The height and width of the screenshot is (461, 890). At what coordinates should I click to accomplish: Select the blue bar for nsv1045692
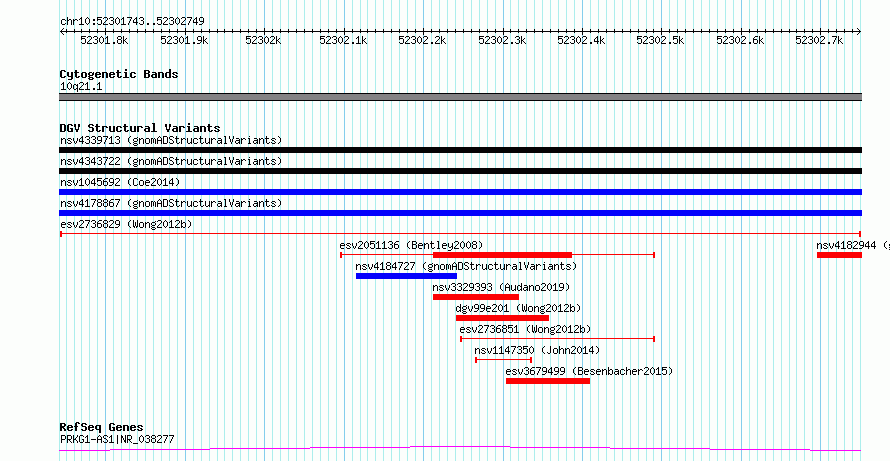460,192
